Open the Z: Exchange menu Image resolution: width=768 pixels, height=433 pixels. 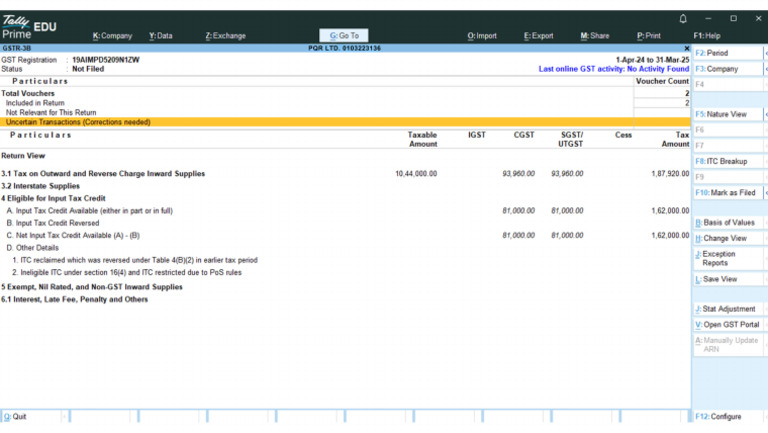tap(225, 36)
